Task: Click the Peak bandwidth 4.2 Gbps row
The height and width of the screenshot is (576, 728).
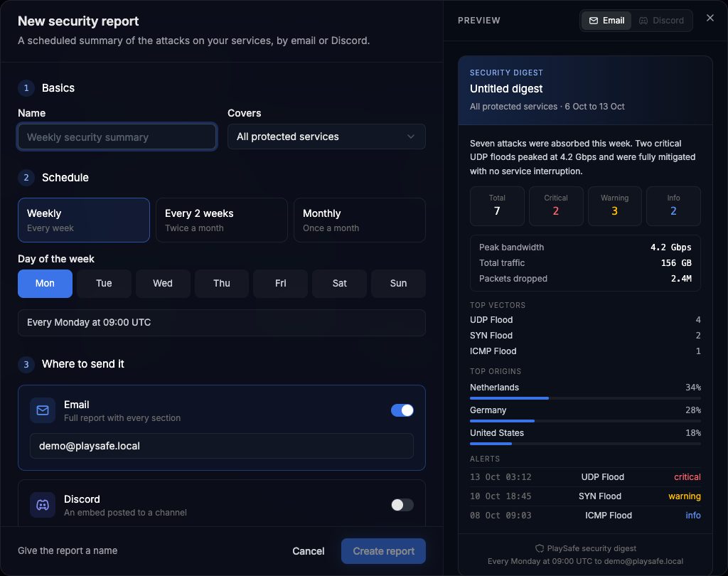Action: (585, 247)
